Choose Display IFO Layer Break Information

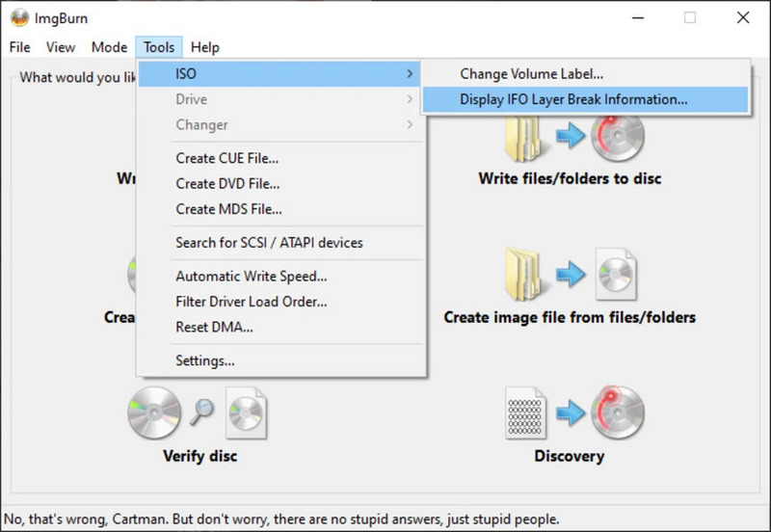pyautogui.click(x=573, y=99)
